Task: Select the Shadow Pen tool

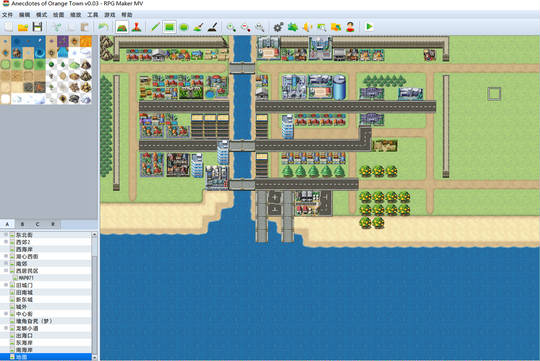Action: (x=213, y=27)
